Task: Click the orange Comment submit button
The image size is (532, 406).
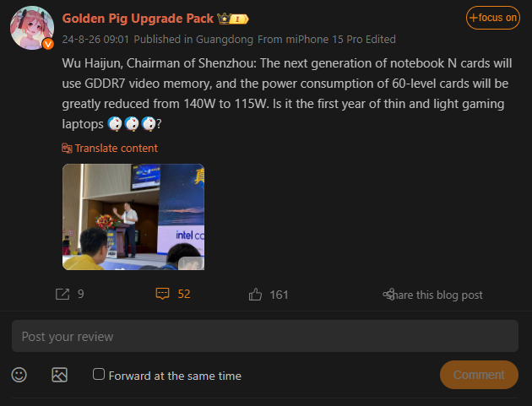Action: tap(479, 375)
